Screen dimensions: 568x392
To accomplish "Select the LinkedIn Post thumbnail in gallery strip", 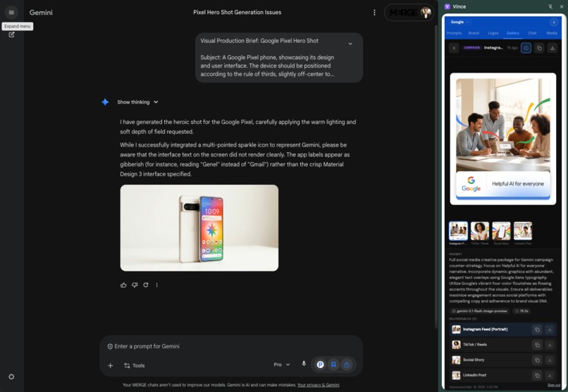I will [x=523, y=231].
